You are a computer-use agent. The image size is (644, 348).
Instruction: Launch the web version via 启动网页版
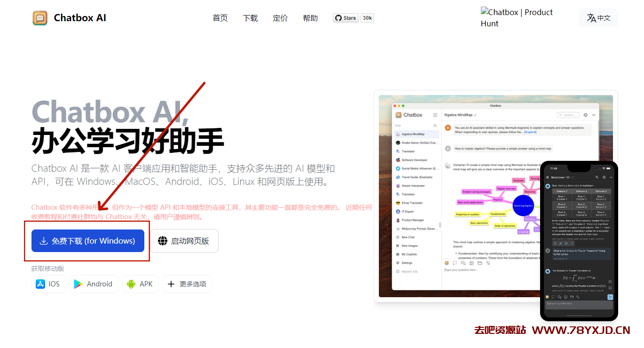coord(184,241)
